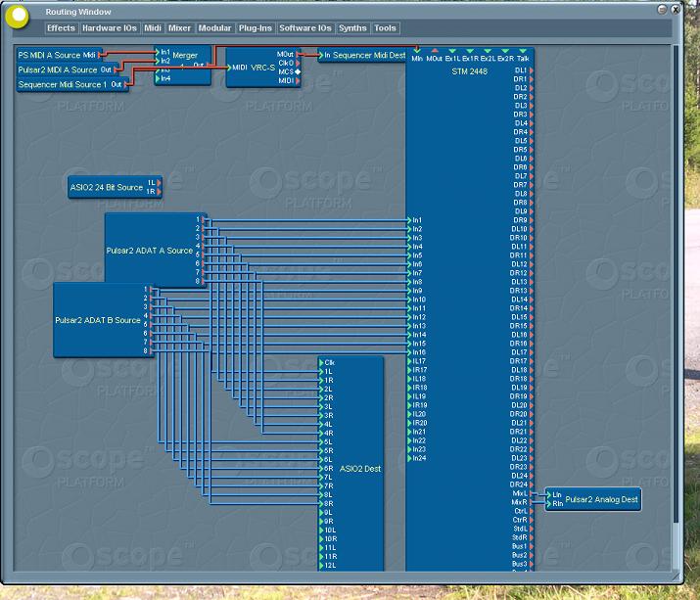Click the VRC-S MCS diamond port
700x600 pixels.
pyautogui.click(x=298, y=71)
